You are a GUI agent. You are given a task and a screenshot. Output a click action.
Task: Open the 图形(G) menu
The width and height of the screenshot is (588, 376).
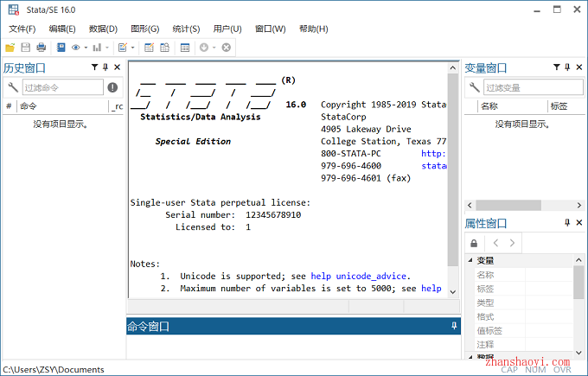(x=145, y=29)
